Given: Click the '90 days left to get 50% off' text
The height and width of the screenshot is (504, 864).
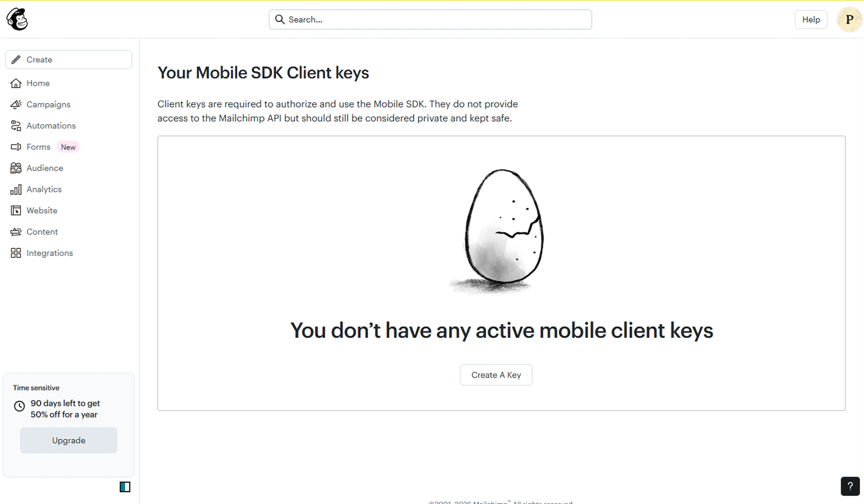Looking at the screenshot, I should pyautogui.click(x=65, y=409).
